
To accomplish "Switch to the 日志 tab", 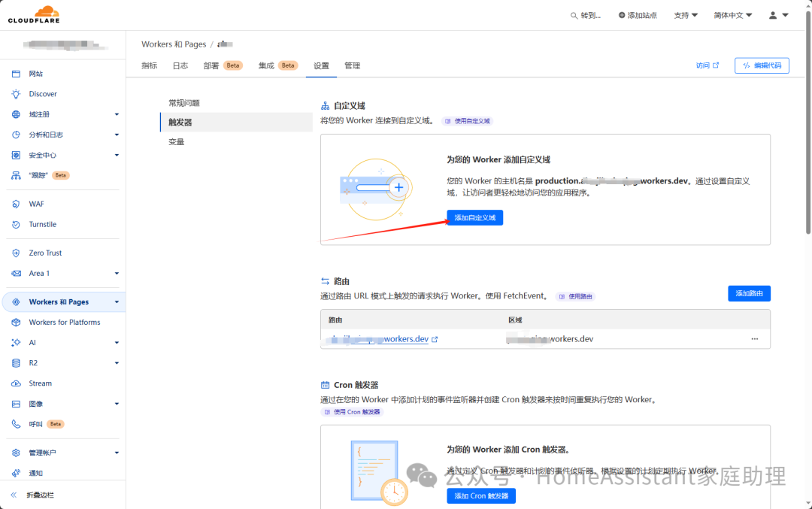I will click(180, 65).
